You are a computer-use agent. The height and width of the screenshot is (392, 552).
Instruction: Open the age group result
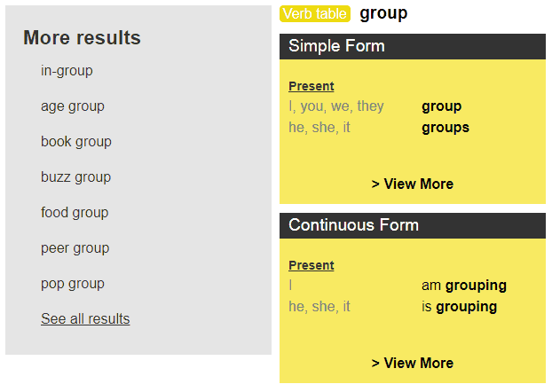73,106
